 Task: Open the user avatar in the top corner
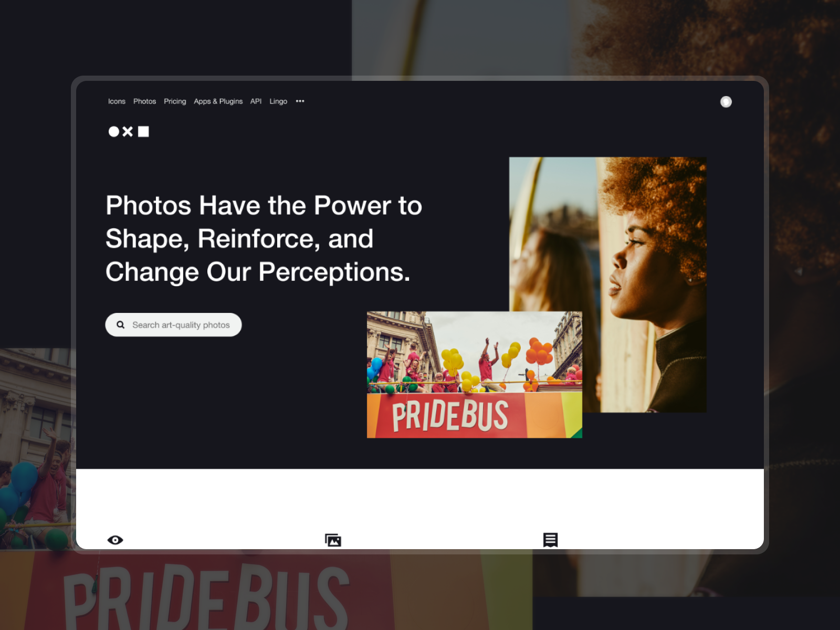pos(726,101)
